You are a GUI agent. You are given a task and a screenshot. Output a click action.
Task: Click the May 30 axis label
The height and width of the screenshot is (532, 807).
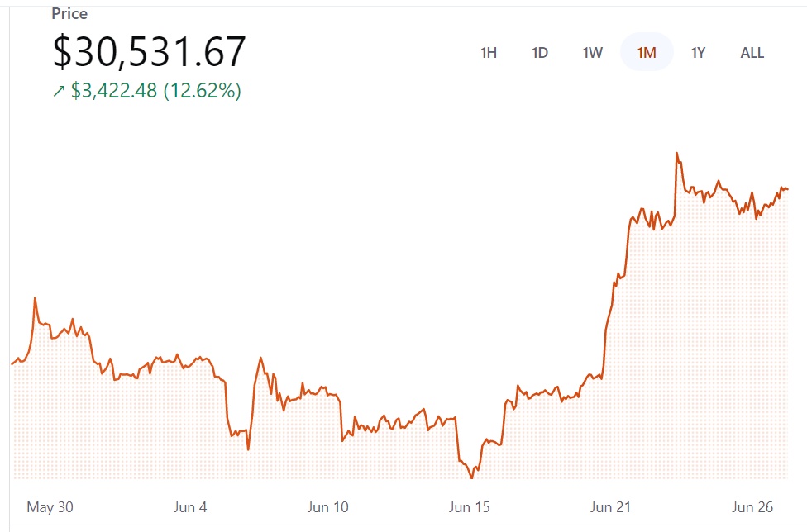pos(50,507)
